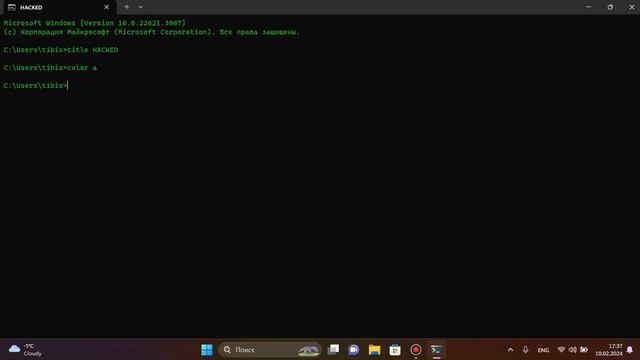Close the terminal window
Image resolution: width=640 pixels, height=360 pixels.
[631, 7]
